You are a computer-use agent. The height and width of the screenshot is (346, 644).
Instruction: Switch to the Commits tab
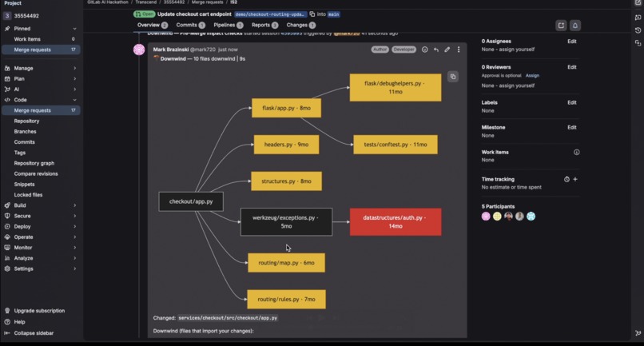pyautogui.click(x=191, y=25)
